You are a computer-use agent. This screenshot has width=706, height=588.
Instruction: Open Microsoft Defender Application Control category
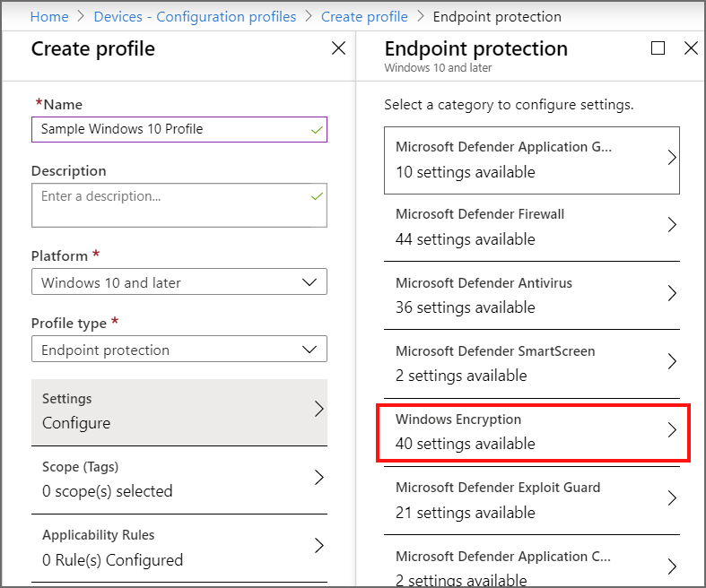[x=532, y=565]
